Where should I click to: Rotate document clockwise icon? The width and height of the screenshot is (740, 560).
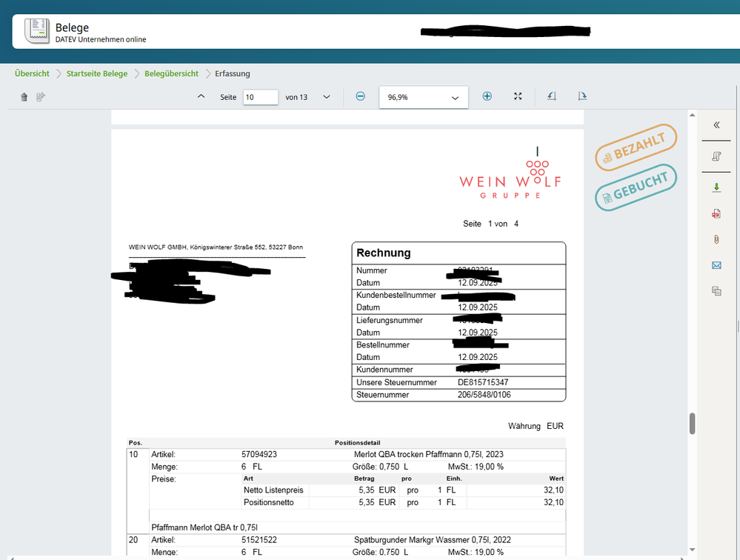[582, 96]
